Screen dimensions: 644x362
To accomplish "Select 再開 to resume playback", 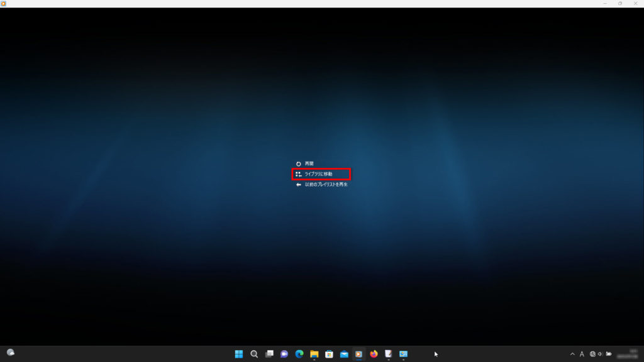I will [x=309, y=163].
